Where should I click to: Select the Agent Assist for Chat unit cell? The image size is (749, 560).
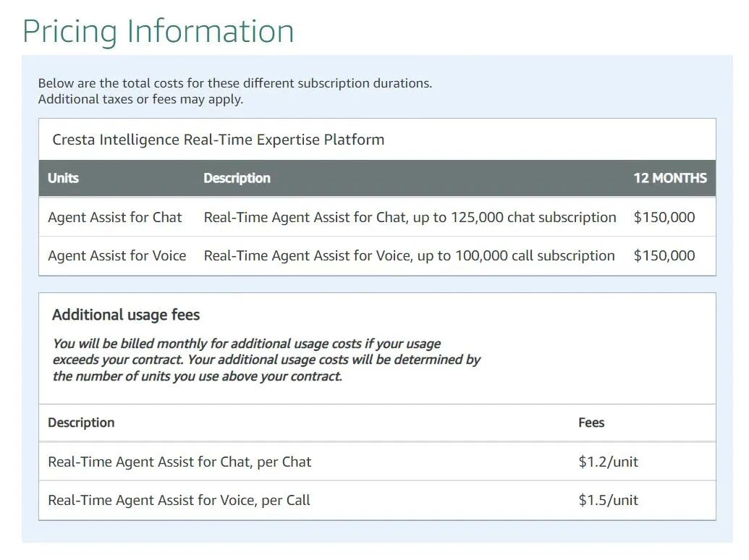(x=115, y=217)
